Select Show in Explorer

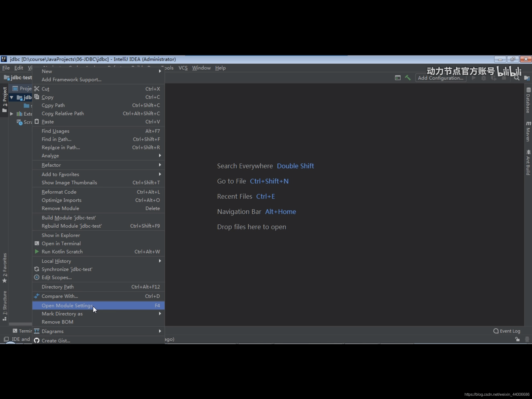click(x=98, y=235)
